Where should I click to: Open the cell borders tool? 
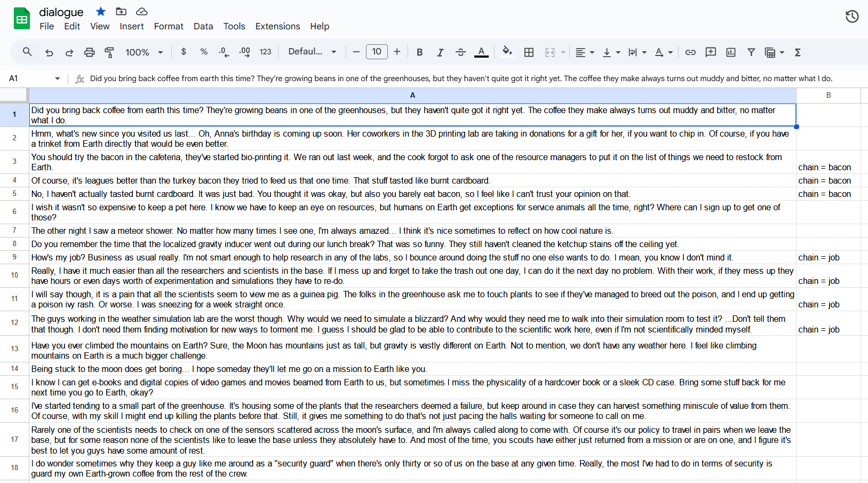pos(529,52)
